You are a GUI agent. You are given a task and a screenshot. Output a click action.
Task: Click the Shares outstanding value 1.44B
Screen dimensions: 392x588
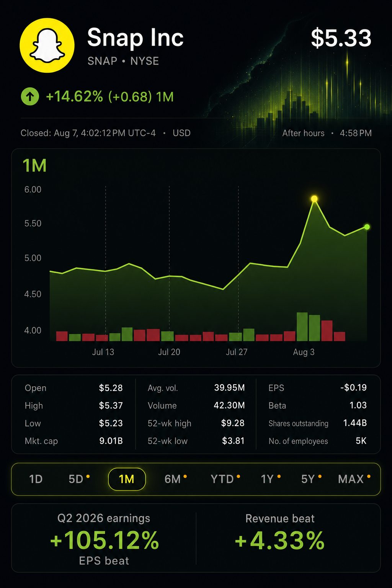(x=355, y=423)
